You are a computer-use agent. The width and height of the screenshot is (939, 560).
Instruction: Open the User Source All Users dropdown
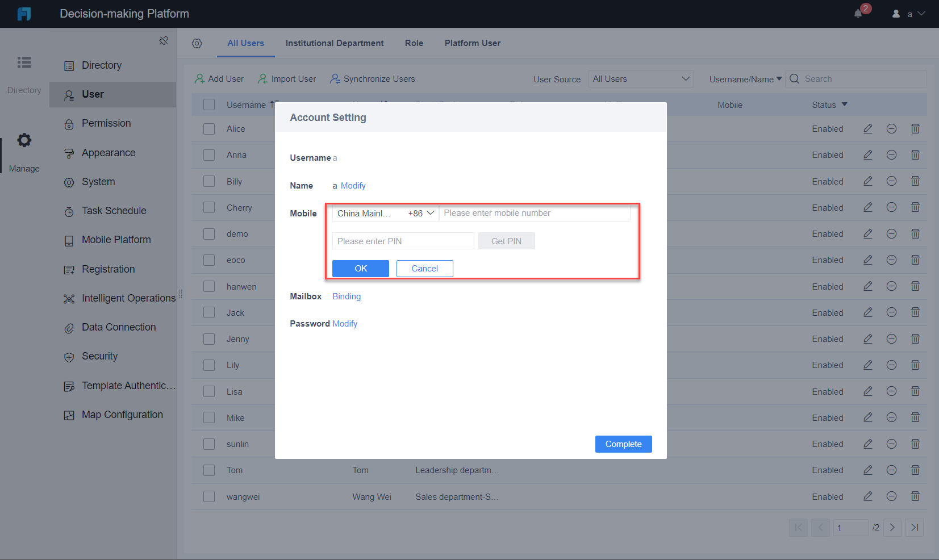(640, 78)
